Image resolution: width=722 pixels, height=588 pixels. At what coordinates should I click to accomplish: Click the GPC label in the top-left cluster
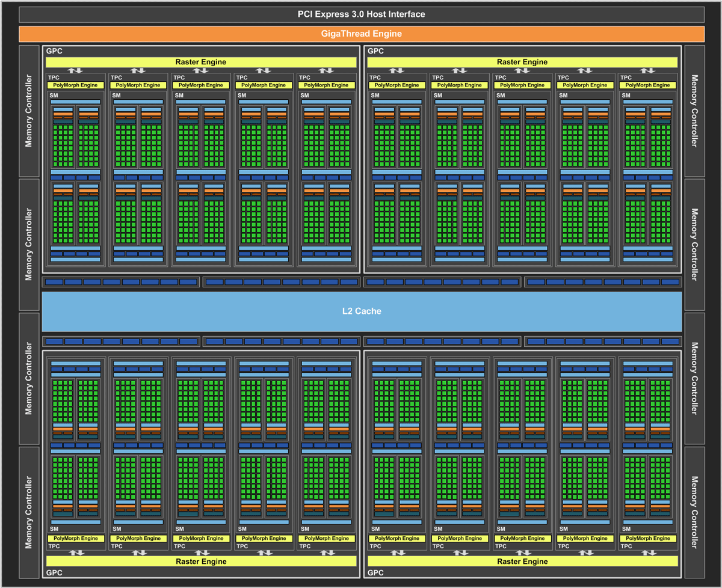point(54,52)
